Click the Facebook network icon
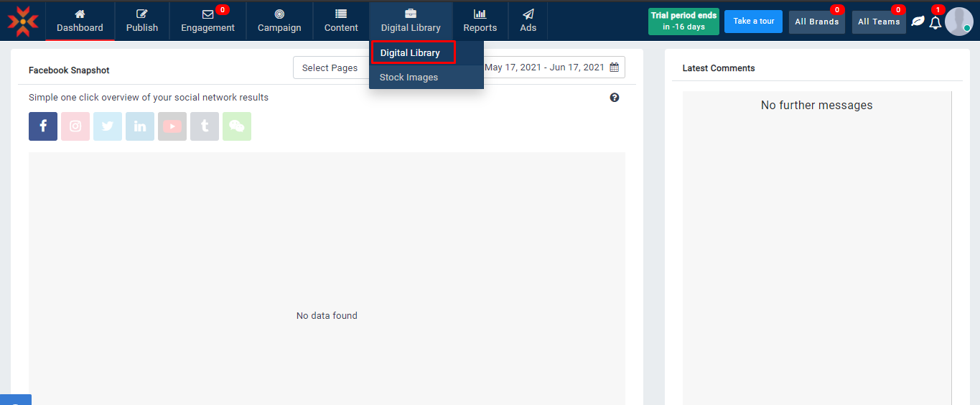 (43, 126)
